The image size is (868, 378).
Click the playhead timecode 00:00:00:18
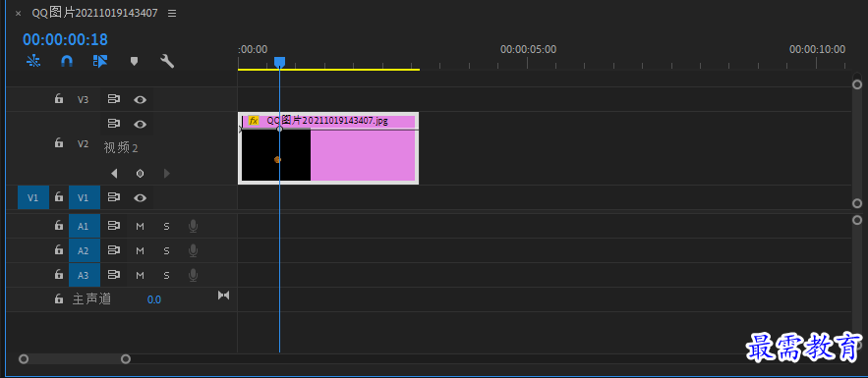[65, 39]
